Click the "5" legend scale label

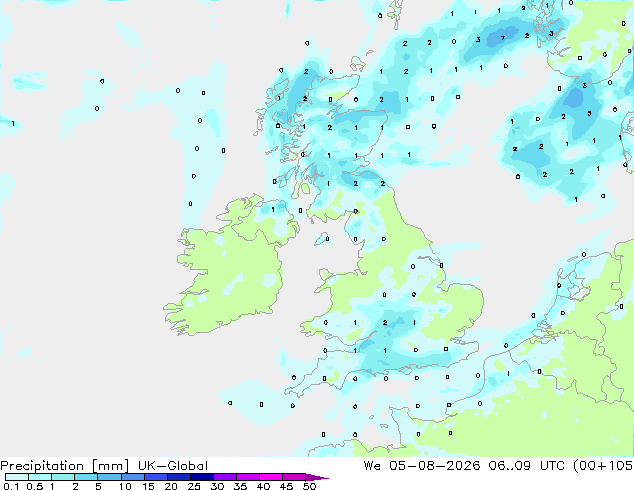pos(98,486)
